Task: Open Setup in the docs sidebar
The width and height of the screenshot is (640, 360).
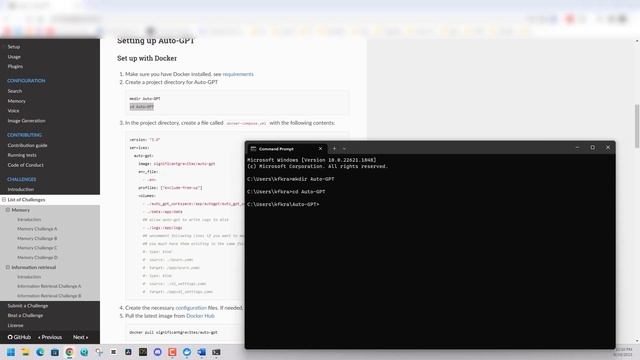Action: point(14,47)
